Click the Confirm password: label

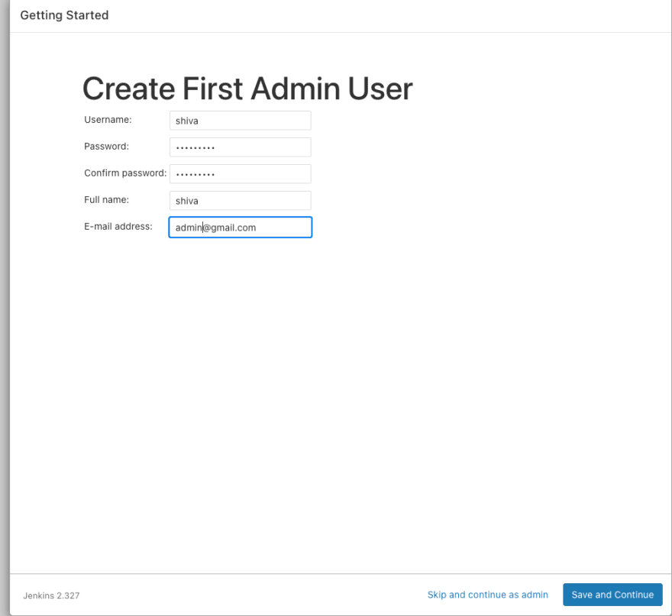[x=125, y=173]
